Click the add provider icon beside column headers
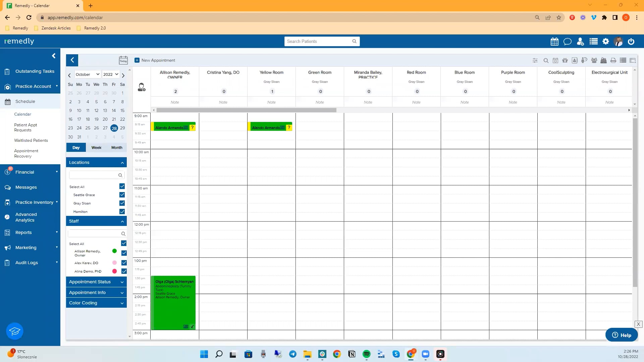 pos(142,87)
